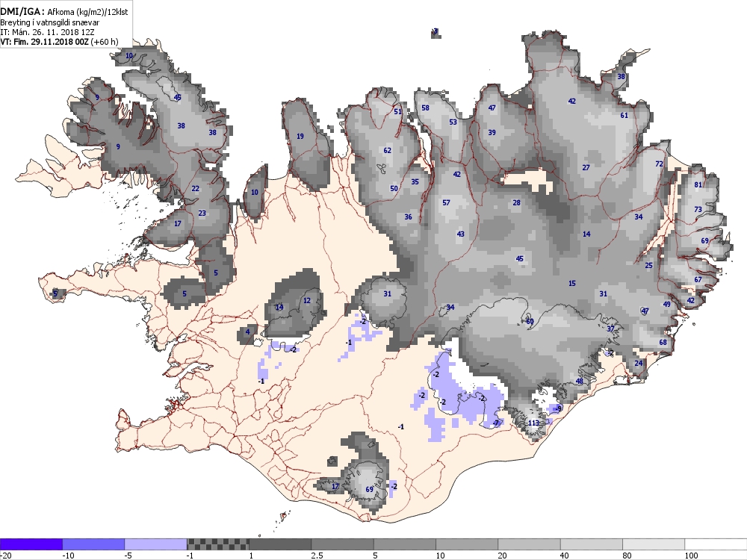The image size is (747, 560).
Task: Click the '62' value on the northern peninsula
Action: point(388,150)
